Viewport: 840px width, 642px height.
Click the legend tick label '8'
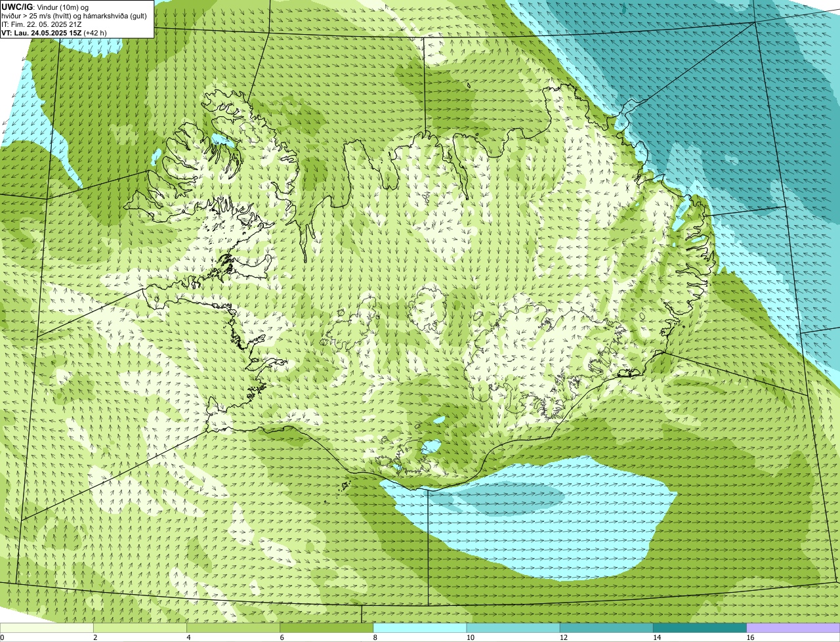pyautogui.click(x=375, y=637)
